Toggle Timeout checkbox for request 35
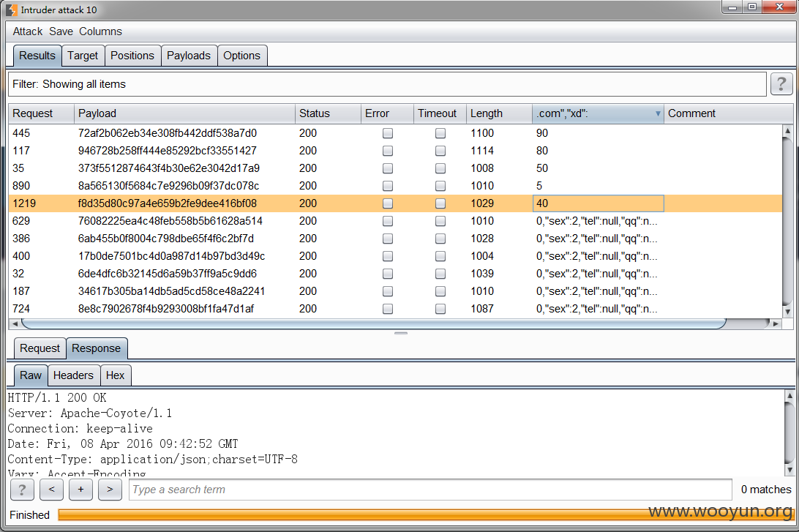Viewport: 799px width, 532px height. (x=440, y=168)
